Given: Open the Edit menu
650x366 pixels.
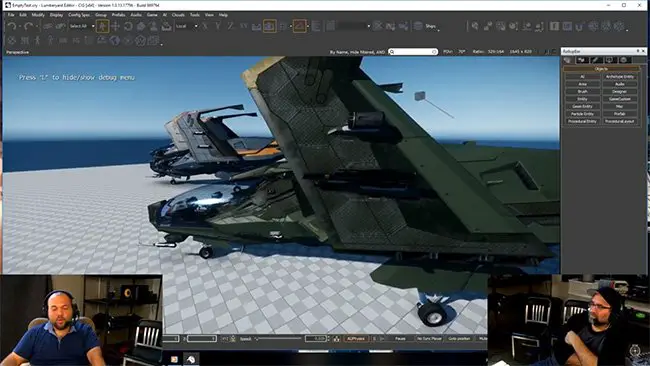Looking at the screenshot, I should [23, 15].
